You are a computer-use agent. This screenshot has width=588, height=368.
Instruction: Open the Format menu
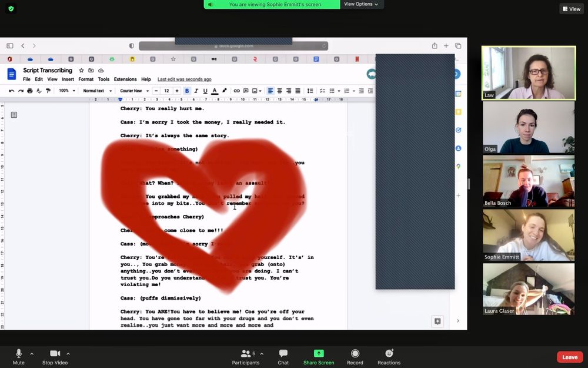pyautogui.click(x=86, y=79)
